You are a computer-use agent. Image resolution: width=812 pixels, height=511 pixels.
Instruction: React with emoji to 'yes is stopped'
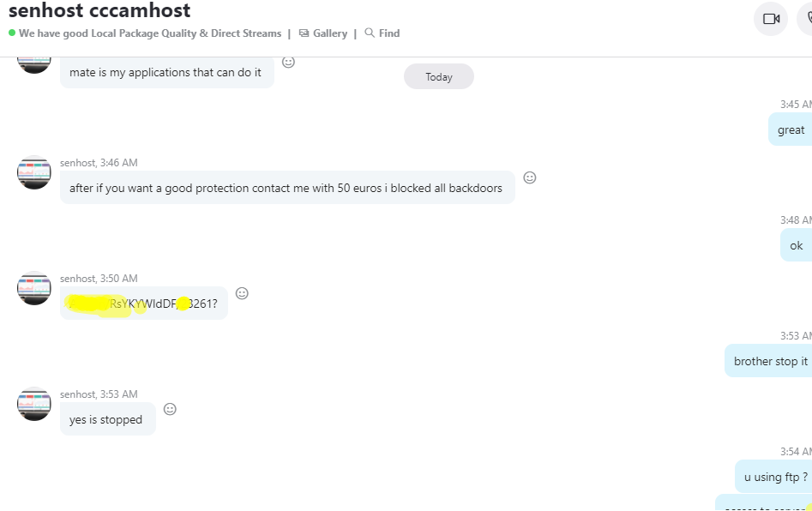pos(170,409)
